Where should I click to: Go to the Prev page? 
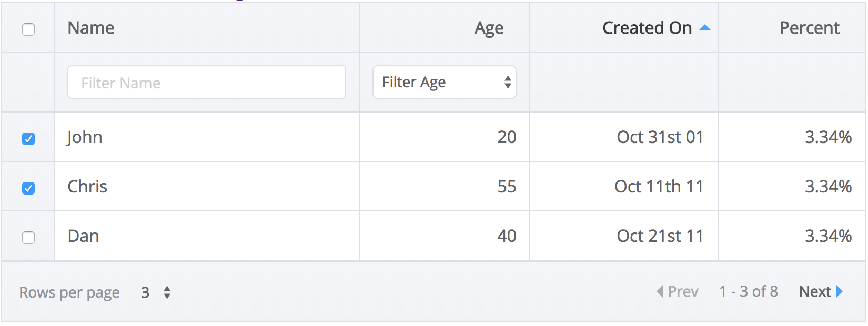click(683, 291)
